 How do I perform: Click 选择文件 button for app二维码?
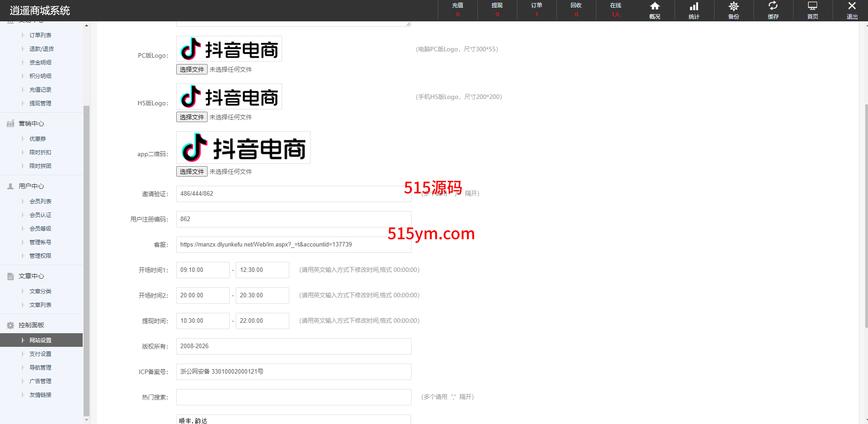192,172
